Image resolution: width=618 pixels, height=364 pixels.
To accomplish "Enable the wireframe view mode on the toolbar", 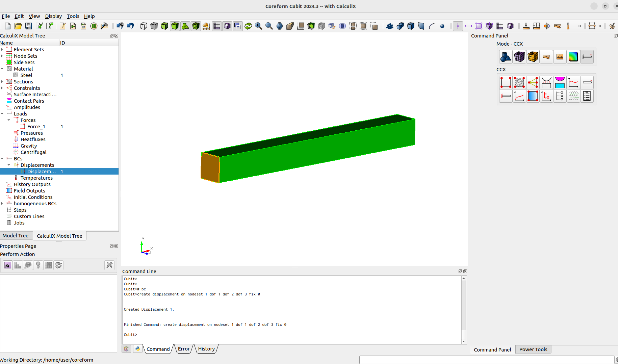I will [144, 26].
